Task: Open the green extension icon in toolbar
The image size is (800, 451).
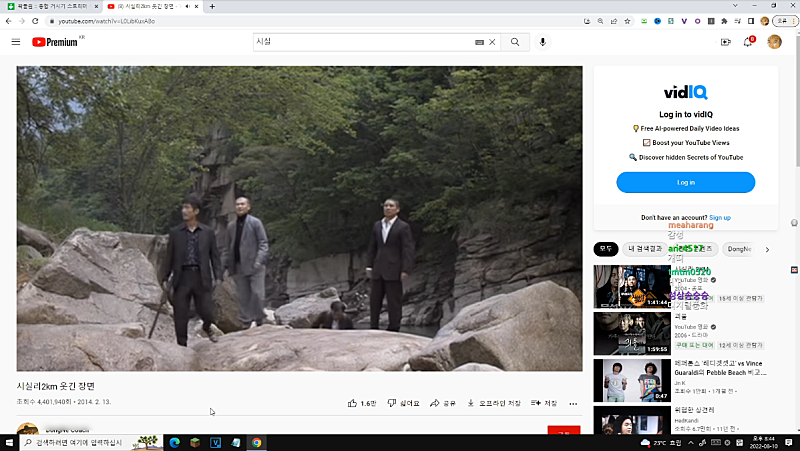Action: (644, 21)
